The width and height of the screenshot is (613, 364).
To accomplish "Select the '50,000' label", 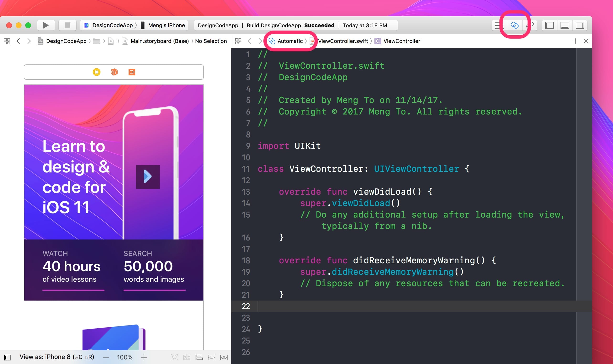I will [x=148, y=266].
